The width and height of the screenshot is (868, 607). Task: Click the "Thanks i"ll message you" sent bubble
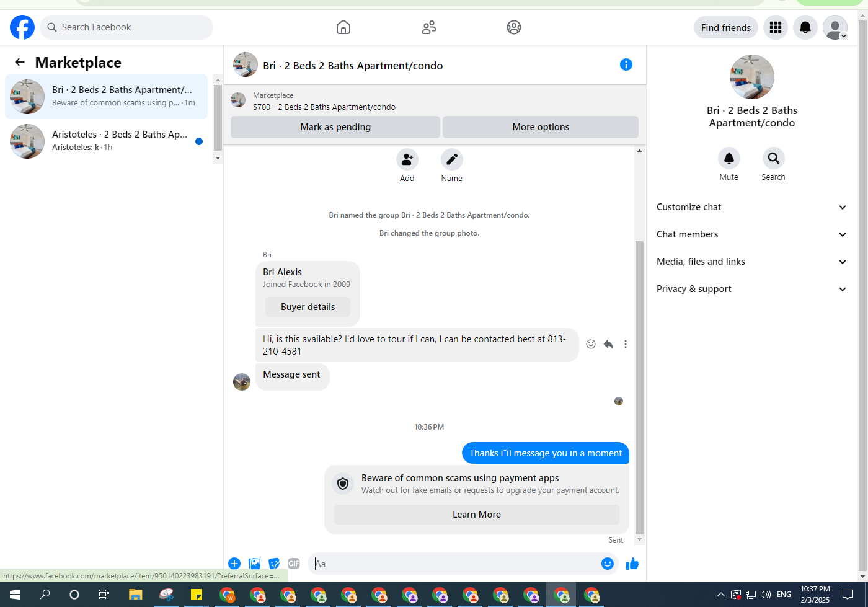click(546, 453)
